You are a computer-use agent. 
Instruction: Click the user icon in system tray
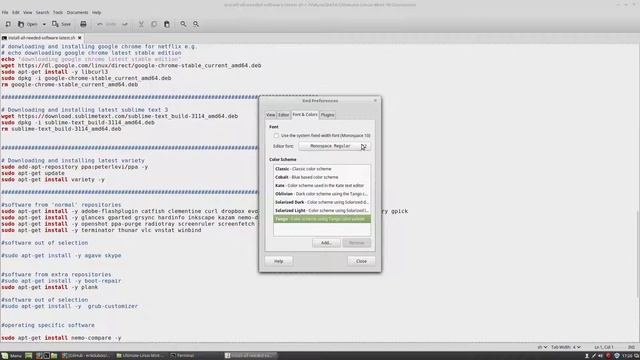(587, 356)
